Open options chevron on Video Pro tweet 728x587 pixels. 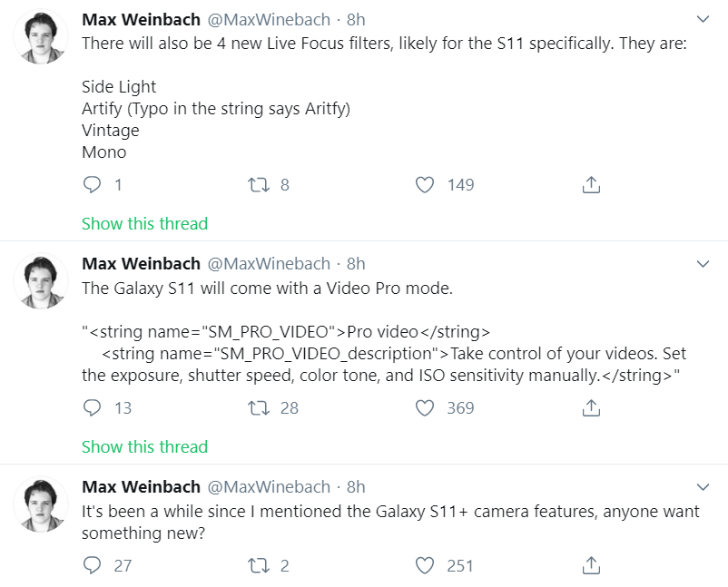pyautogui.click(x=703, y=264)
